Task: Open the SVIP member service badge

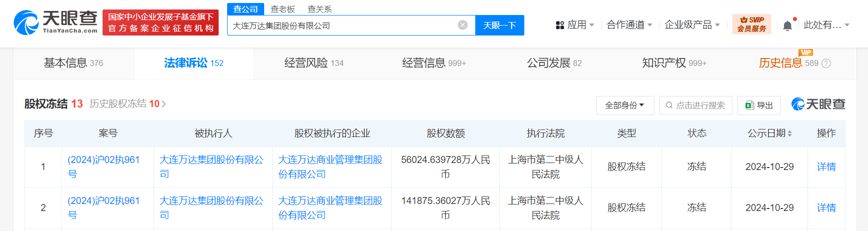Action: (x=751, y=24)
